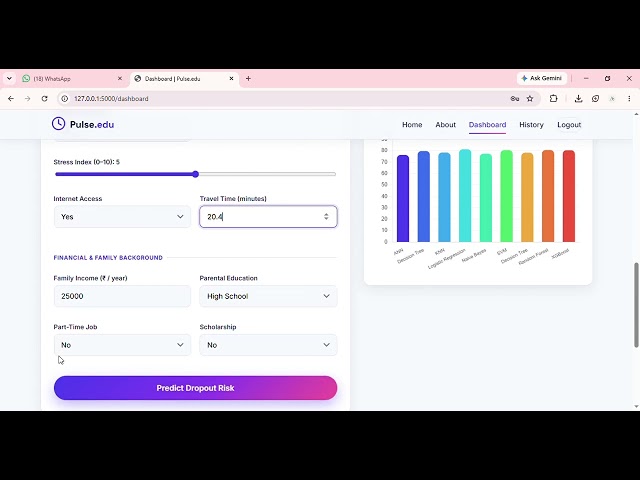640x480 pixels.
Task: Click the Pulse.edu clock logo
Action: click(x=58, y=124)
